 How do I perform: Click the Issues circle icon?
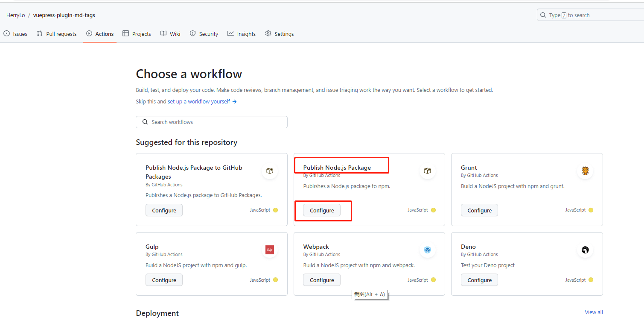(7, 33)
